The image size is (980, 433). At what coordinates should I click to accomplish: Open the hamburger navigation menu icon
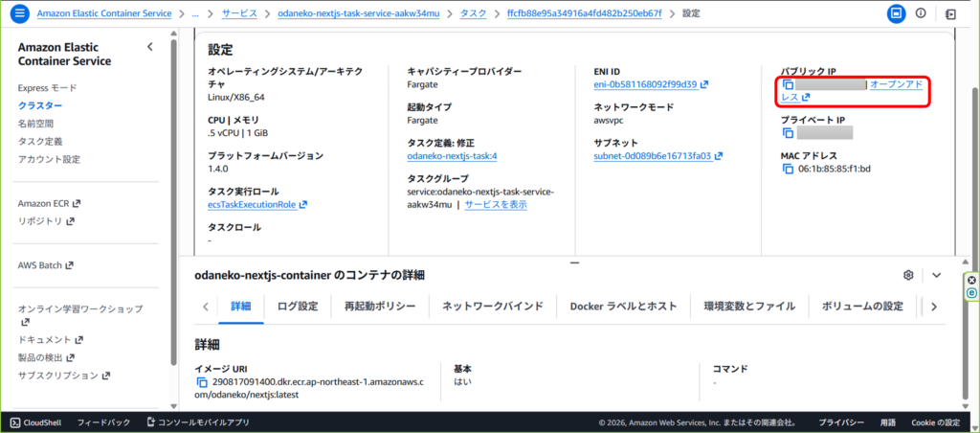(x=19, y=14)
